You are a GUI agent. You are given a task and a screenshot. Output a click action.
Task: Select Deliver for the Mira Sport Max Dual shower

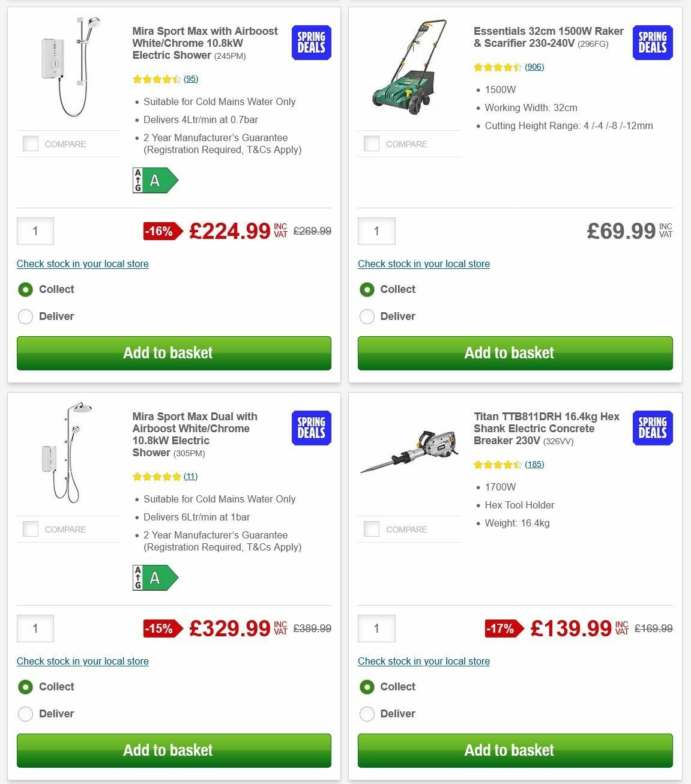click(x=25, y=714)
